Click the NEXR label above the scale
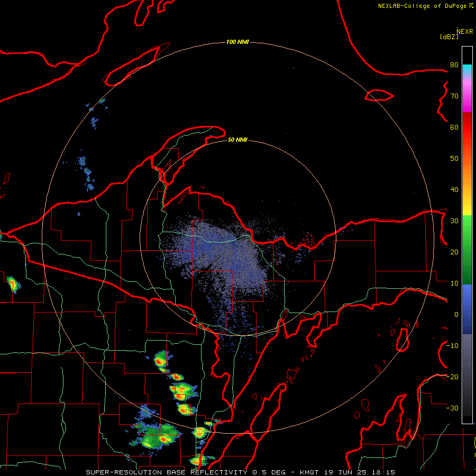 465,32
